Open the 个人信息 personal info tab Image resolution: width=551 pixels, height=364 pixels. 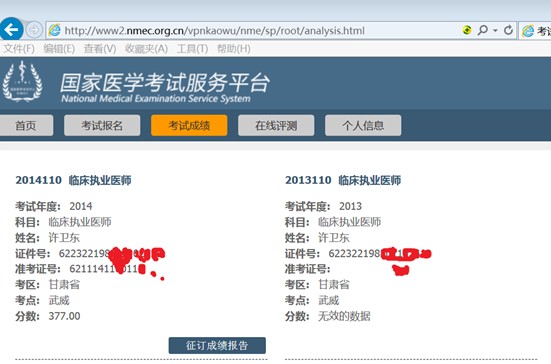(x=363, y=125)
